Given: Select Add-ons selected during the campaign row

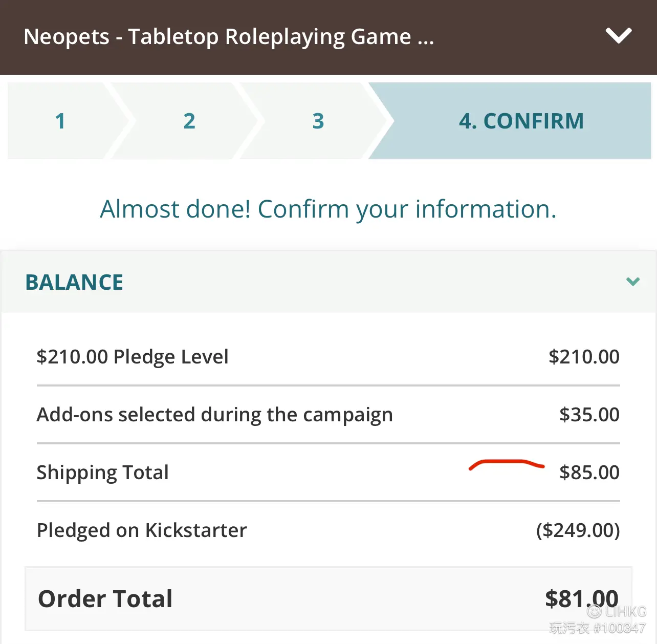Looking at the screenshot, I should click(328, 415).
